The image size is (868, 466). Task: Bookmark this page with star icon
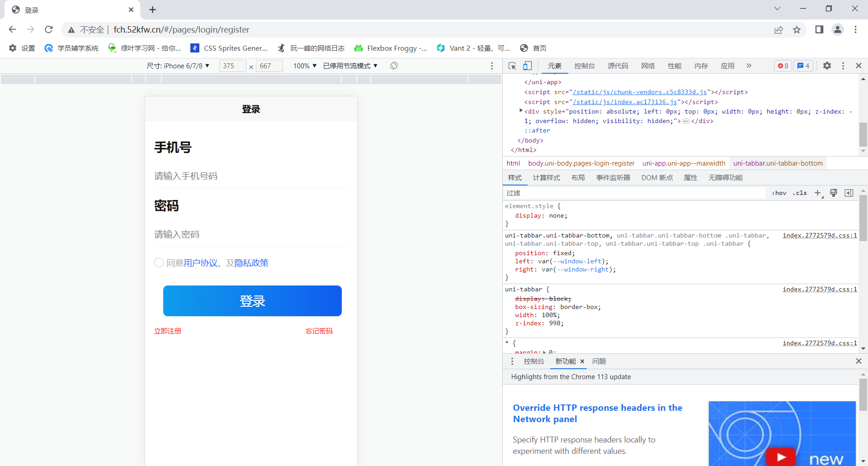[797, 30]
